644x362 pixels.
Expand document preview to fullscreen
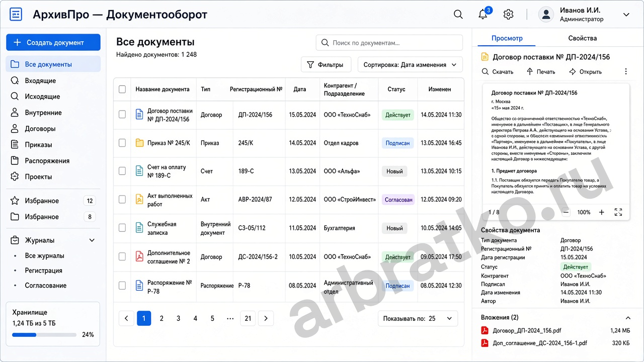pyautogui.click(x=619, y=212)
